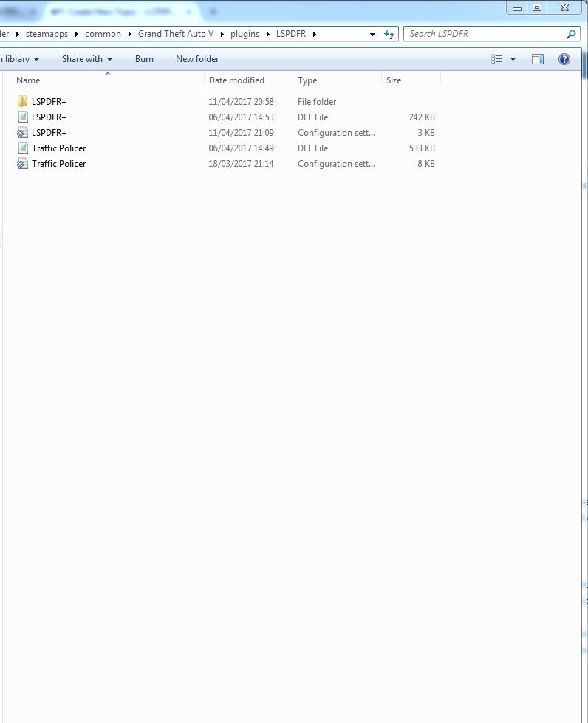Navigate to common in breadcrumb
Image resolution: width=588 pixels, height=723 pixels.
pos(103,34)
